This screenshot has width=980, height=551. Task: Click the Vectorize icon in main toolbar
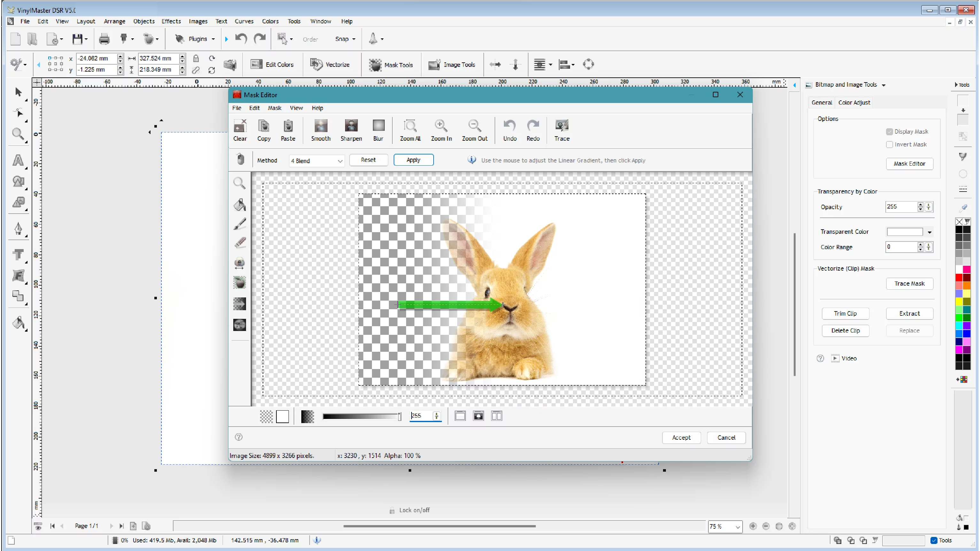[316, 64]
